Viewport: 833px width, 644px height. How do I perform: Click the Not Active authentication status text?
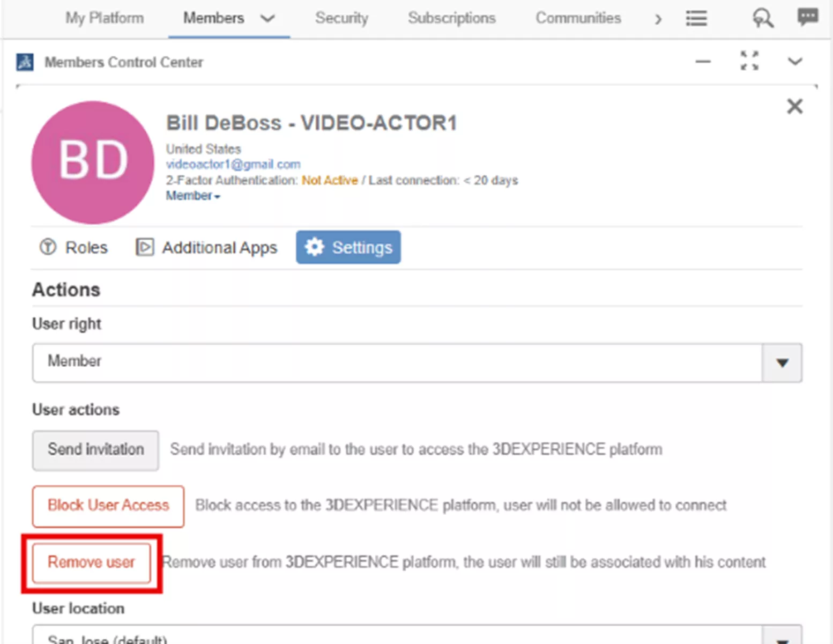330,180
